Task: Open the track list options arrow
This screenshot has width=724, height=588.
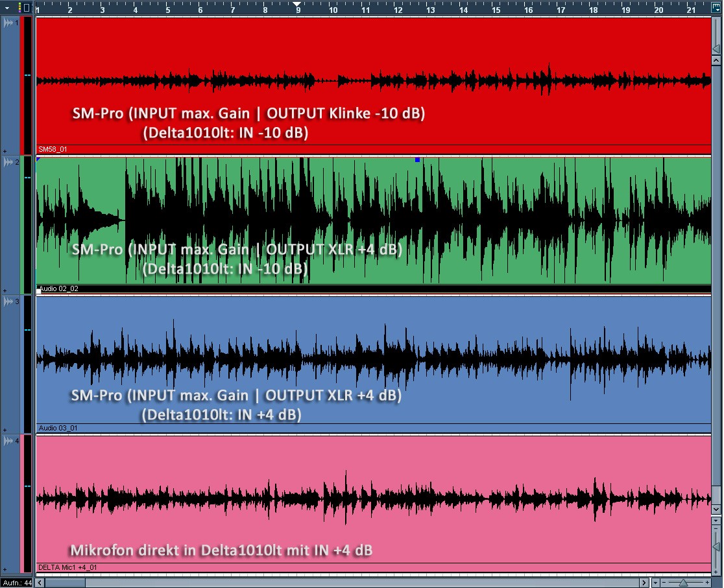Action: [x=7, y=7]
